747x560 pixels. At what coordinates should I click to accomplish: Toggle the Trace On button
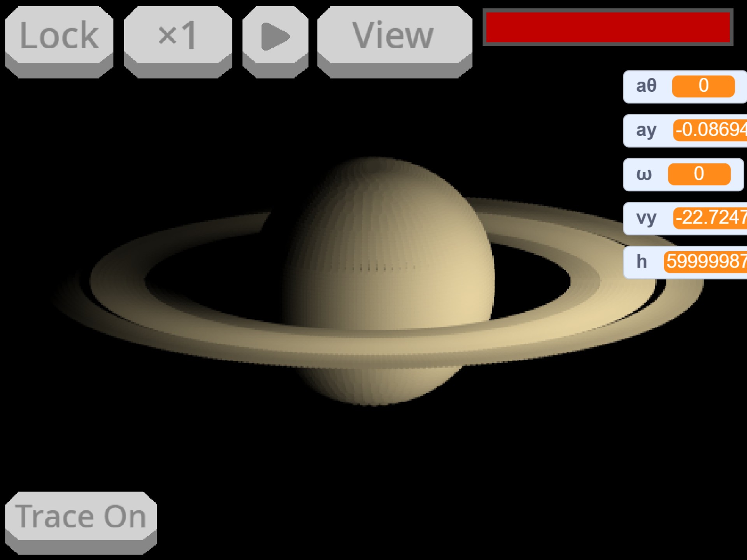81,516
